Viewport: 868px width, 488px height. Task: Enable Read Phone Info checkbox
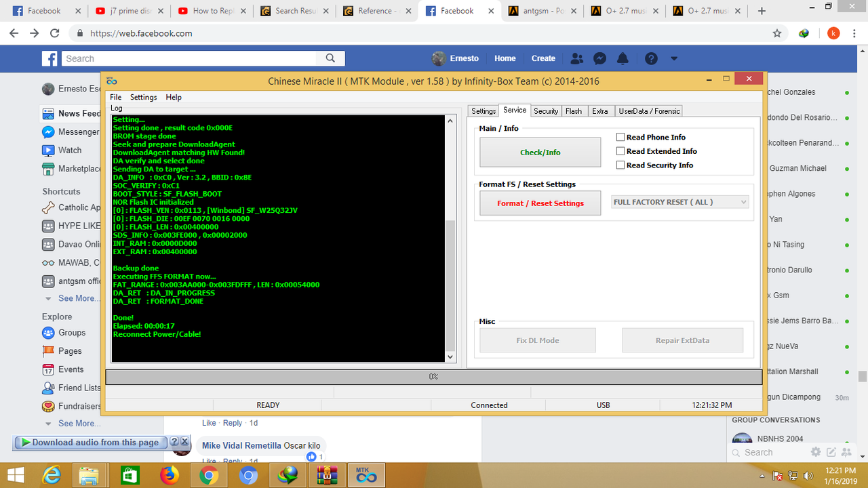(620, 137)
